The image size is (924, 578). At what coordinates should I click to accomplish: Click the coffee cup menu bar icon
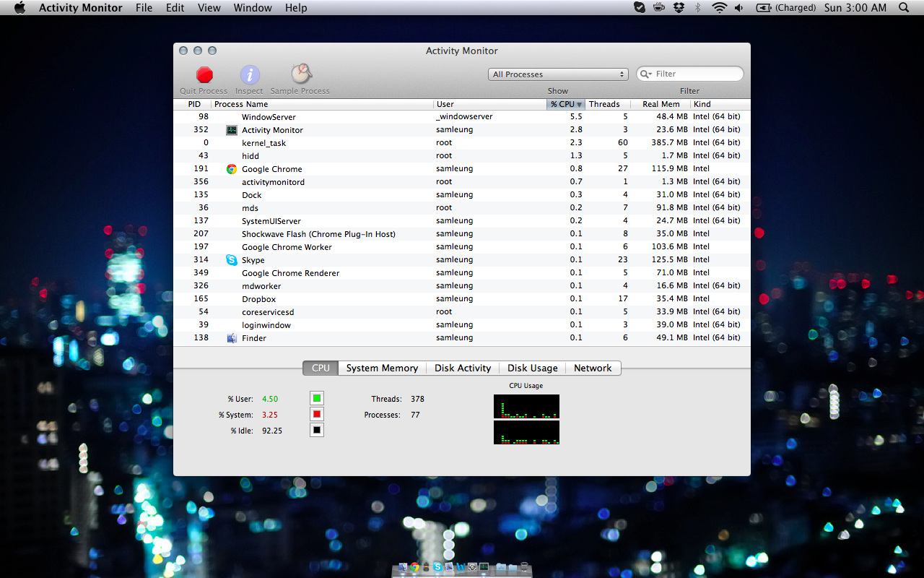659,8
